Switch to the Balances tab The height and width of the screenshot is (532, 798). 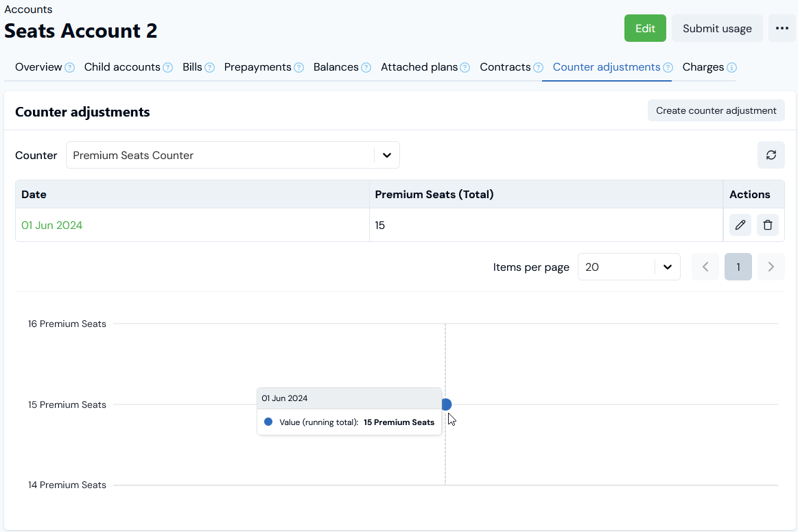336,67
